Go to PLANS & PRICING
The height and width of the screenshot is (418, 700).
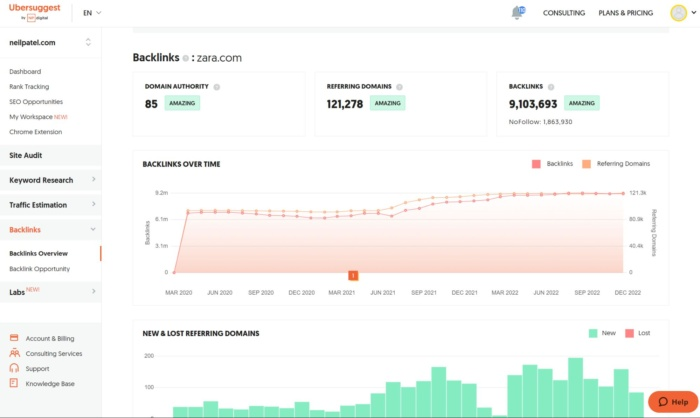[x=625, y=13]
